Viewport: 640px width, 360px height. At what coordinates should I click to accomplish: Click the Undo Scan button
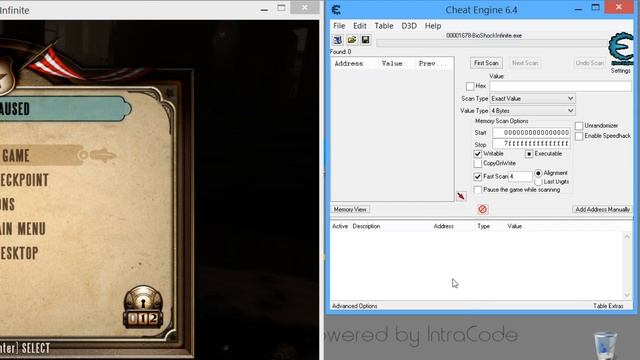point(589,63)
